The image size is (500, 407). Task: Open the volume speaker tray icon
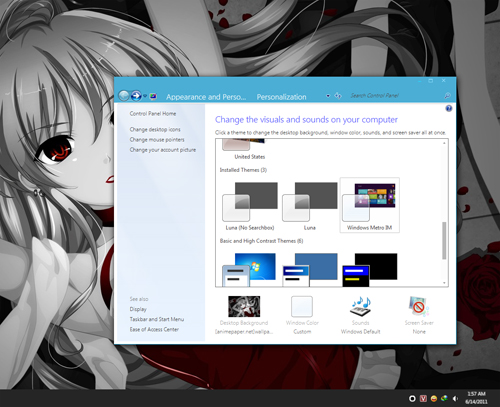coord(455,398)
